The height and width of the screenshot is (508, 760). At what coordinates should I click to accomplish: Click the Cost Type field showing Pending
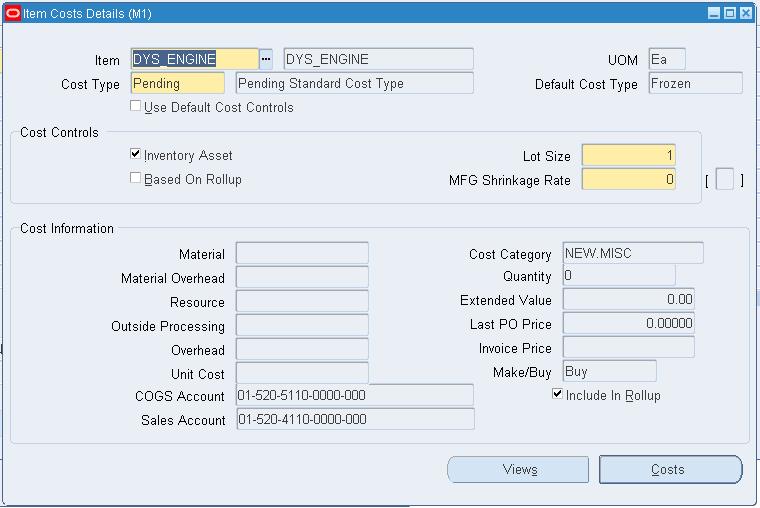coord(178,83)
